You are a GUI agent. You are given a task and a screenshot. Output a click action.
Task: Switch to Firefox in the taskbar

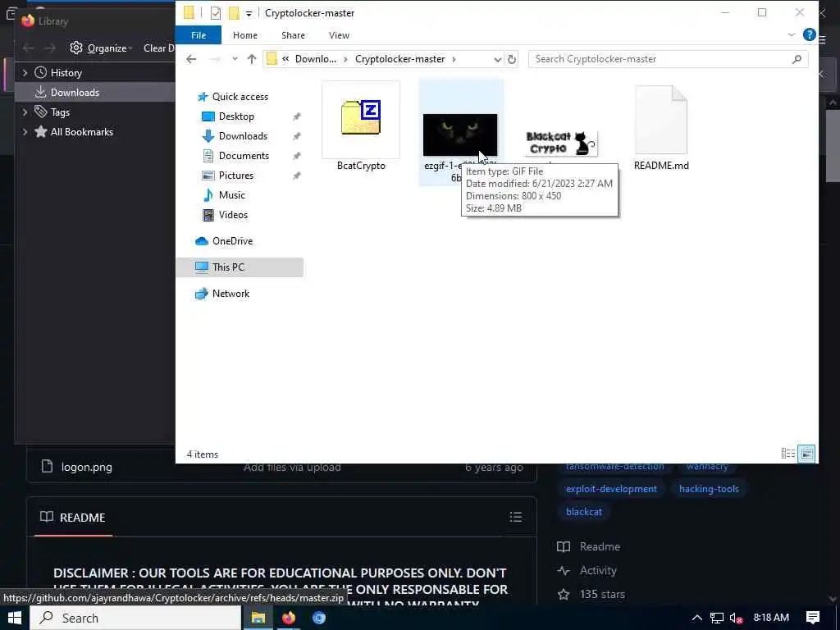[288, 618]
